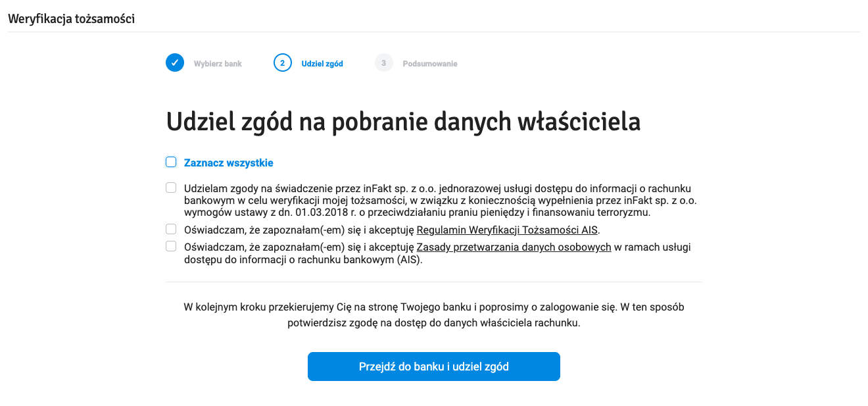Open Zasady przetwarzania danych osobowych link
868x406 pixels.
[514, 247]
